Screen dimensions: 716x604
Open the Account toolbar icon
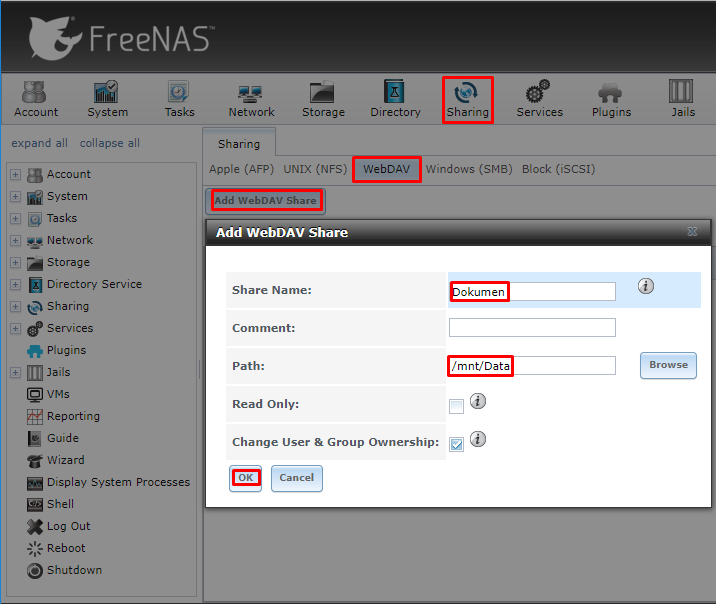36,100
